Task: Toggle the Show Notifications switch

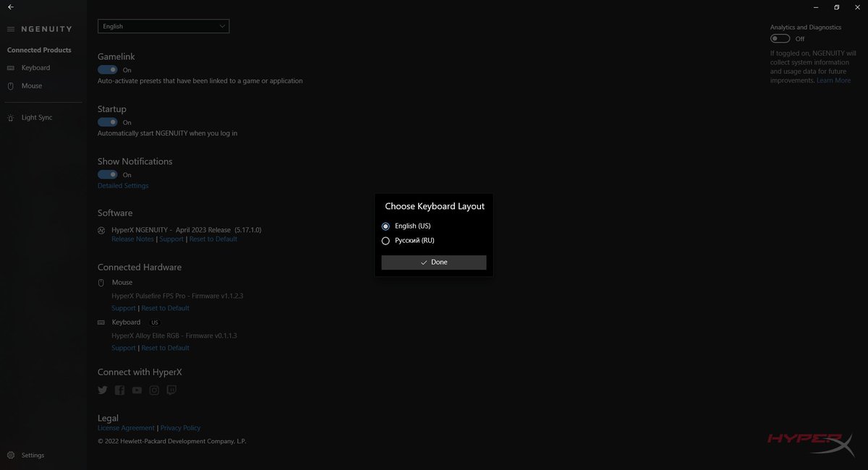Action: [x=108, y=174]
